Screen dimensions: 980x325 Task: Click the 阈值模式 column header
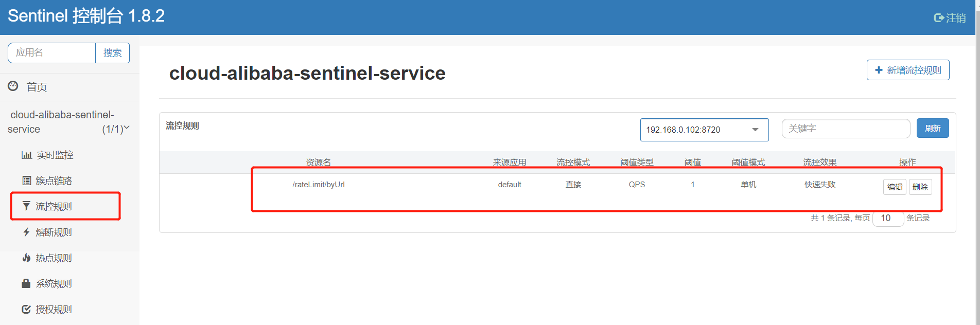click(x=748, y=162)
